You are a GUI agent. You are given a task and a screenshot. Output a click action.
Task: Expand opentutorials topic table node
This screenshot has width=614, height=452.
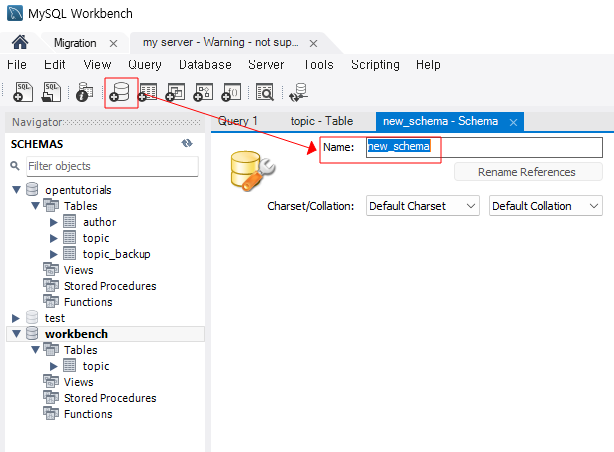tap(54, 238)
